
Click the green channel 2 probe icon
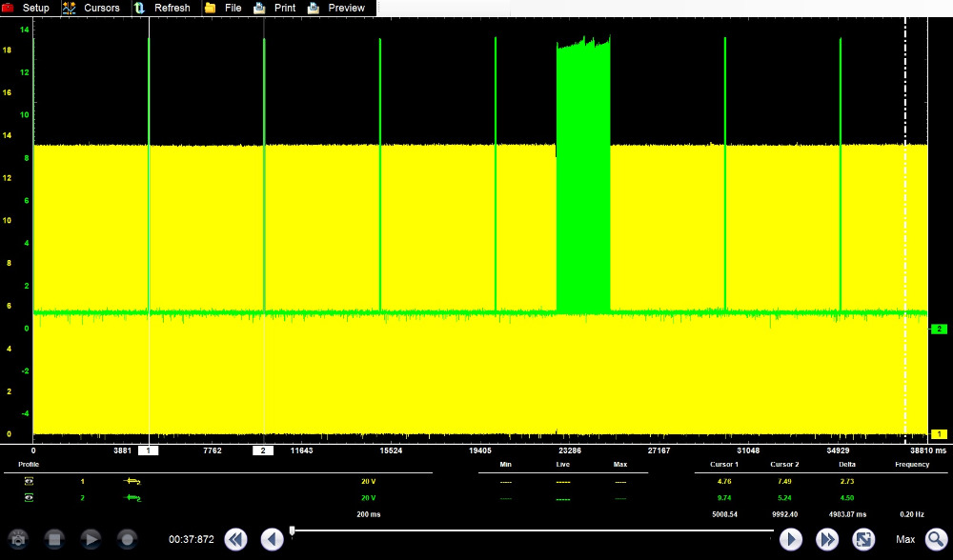(x=132, y=498)
